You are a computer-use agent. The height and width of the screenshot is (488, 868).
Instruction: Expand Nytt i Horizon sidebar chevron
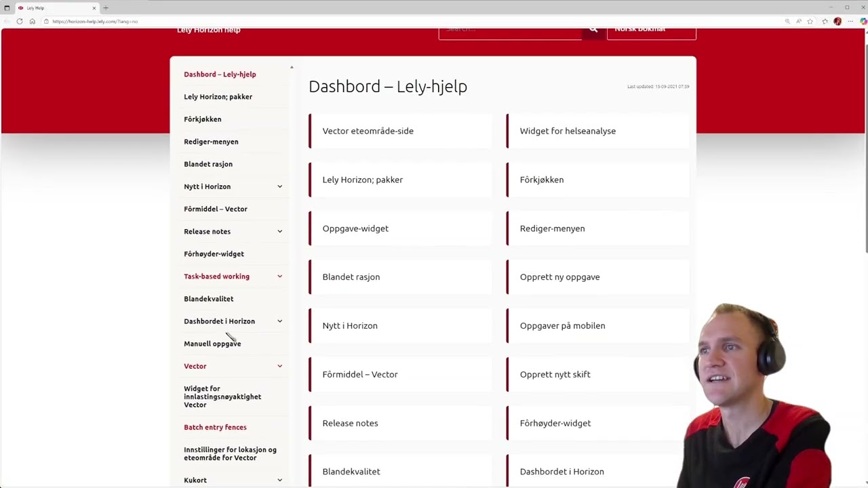[279, 186]
